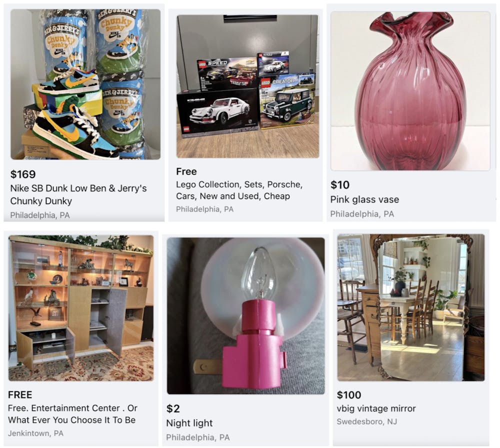This screenshot has height=448, width=500.
Task: Click the $2 price on night light
Action: click(x=173, y=408)
